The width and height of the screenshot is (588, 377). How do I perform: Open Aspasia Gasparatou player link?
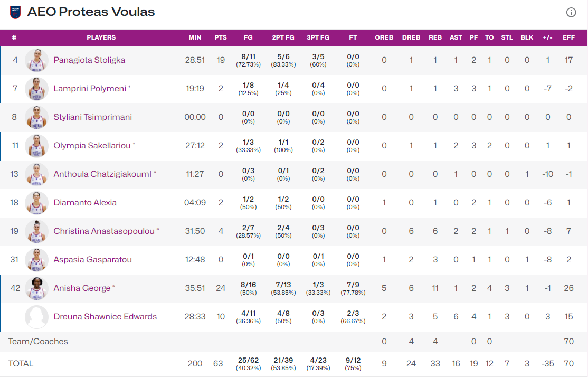click(92, 260)
